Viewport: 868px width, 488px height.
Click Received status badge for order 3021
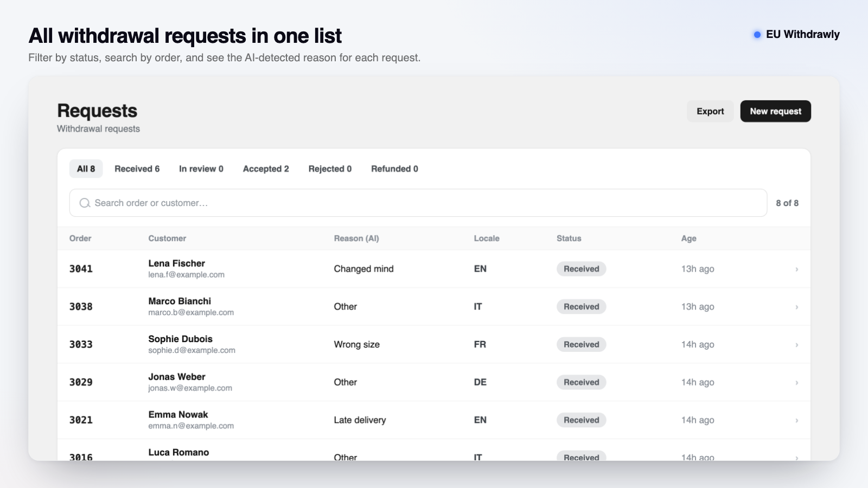pyautogui.click(x=581, y=420)
